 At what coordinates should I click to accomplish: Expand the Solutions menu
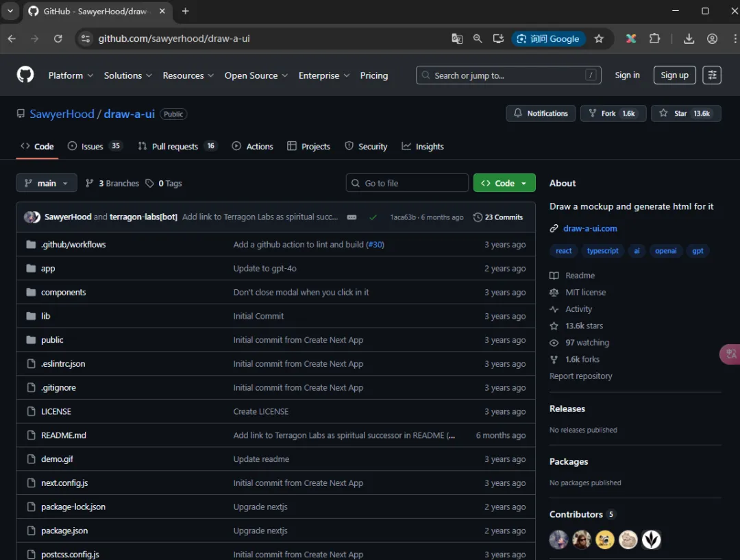[x=127, y=75]
